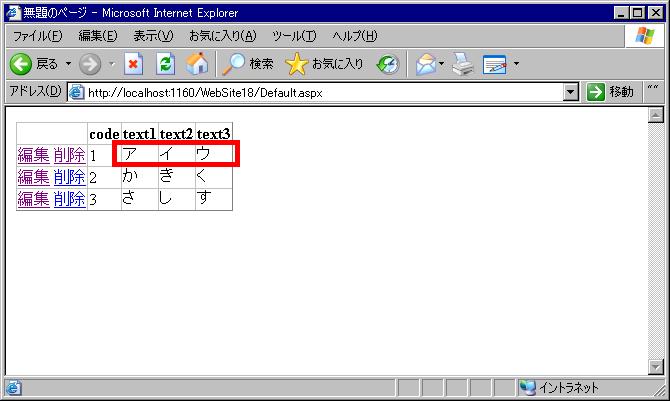
Task: Click the text1 column header
Action: point(140,134)
